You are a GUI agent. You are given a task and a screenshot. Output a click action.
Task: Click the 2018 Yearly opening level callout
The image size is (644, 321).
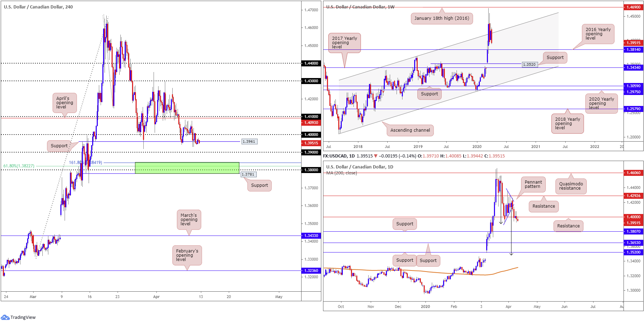pos(567,124)
